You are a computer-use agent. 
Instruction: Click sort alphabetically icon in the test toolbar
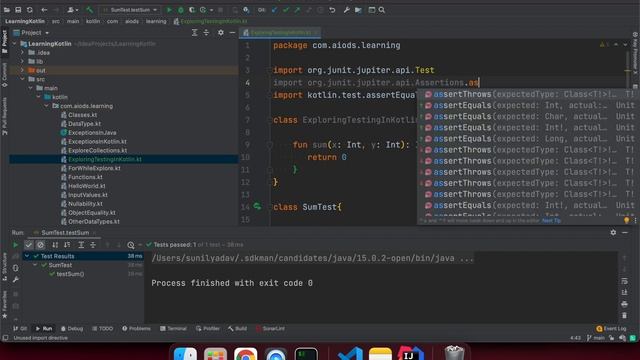[x=55, y=245]
